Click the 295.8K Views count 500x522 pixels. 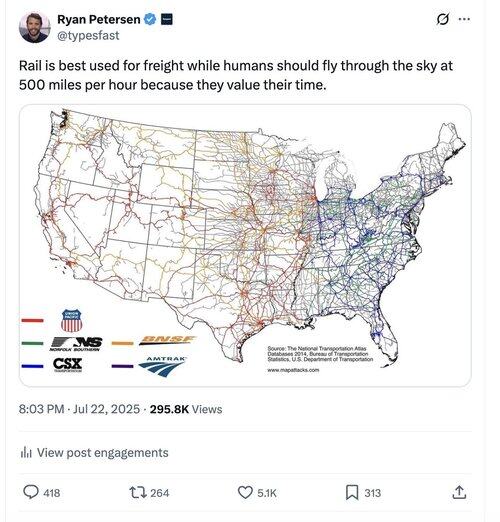pyautogui.click(x=186, y=409)
